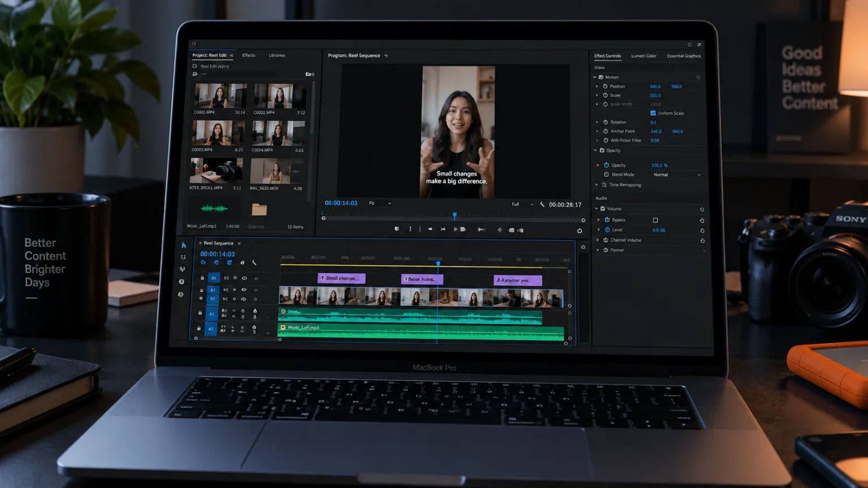Toggle Anti-flicker Filter stopwatch

[x=605, y=140]
